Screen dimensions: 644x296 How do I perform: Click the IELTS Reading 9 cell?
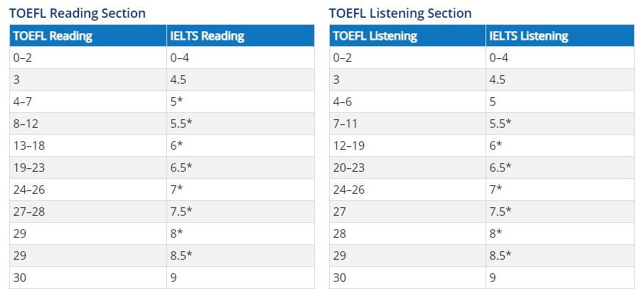[x=240, y=278]
